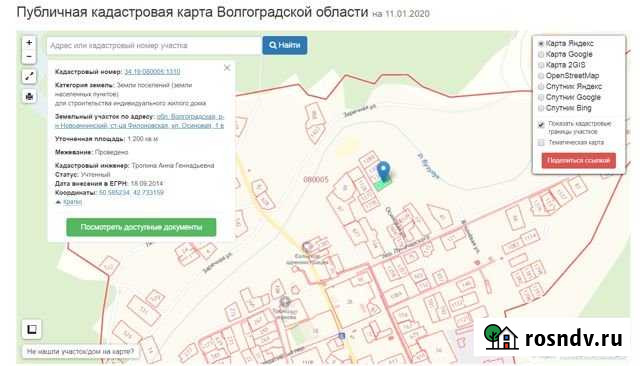
Task: Click the Межевание: Проведено text
Action: (x=92, y=152)
